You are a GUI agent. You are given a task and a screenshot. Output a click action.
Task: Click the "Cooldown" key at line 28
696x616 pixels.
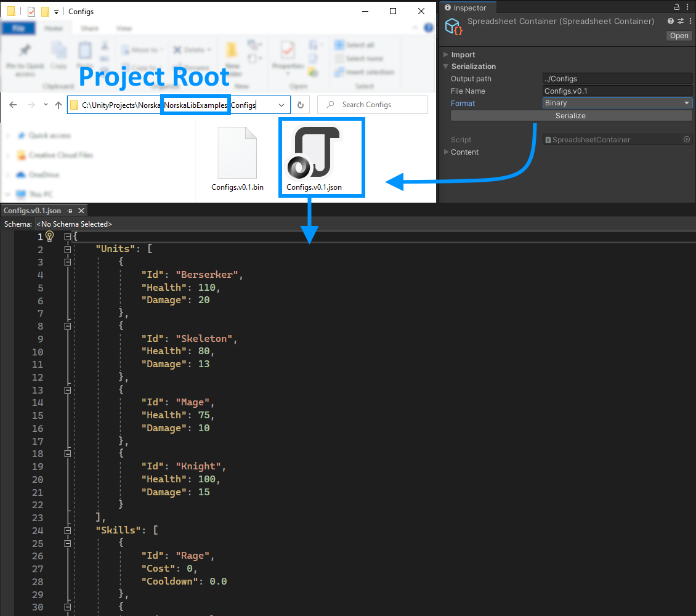tap(169, 582)
